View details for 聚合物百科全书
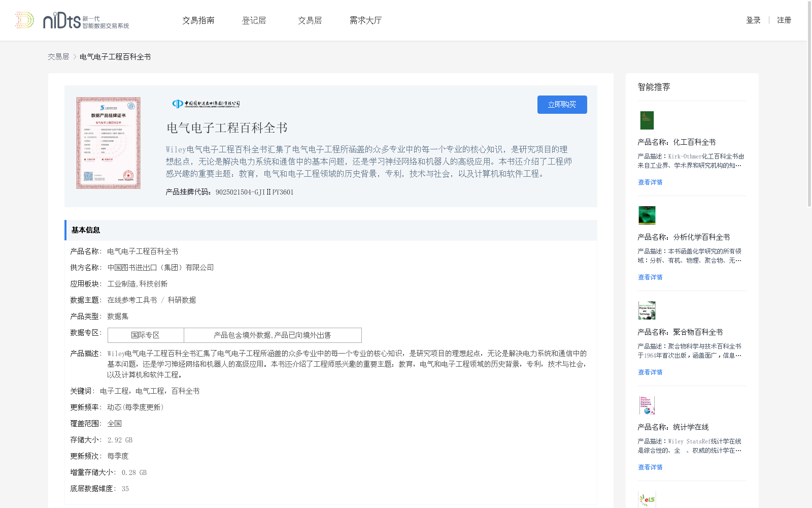Image resolution: width=812 pixels, height=508 pixels. click(x=650, y=372)
